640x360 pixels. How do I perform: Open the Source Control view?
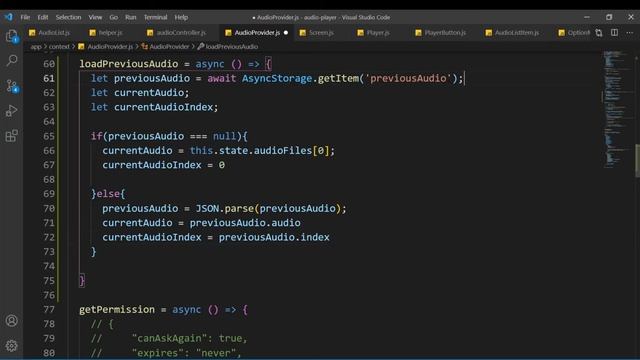(12, 86)
